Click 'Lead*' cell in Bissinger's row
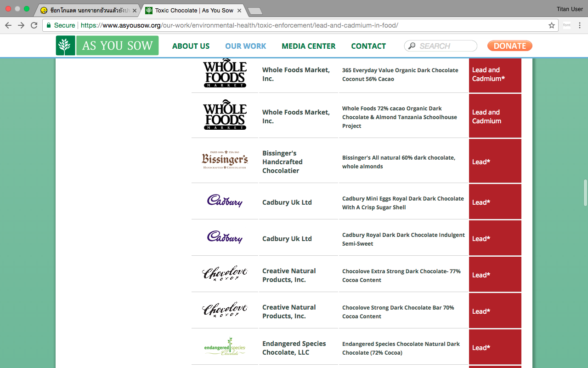The width and height of the screenshot is (588, 368). [x=495, y=161]
